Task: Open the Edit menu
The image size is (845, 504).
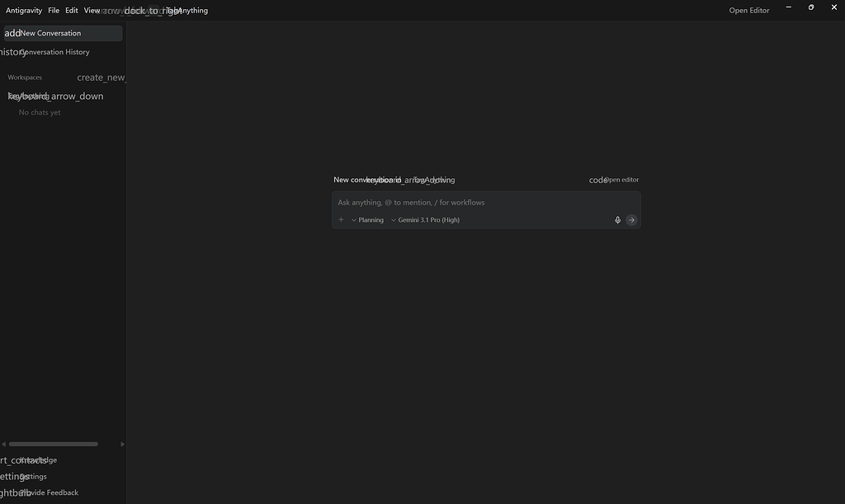Action: coord(72,10)
